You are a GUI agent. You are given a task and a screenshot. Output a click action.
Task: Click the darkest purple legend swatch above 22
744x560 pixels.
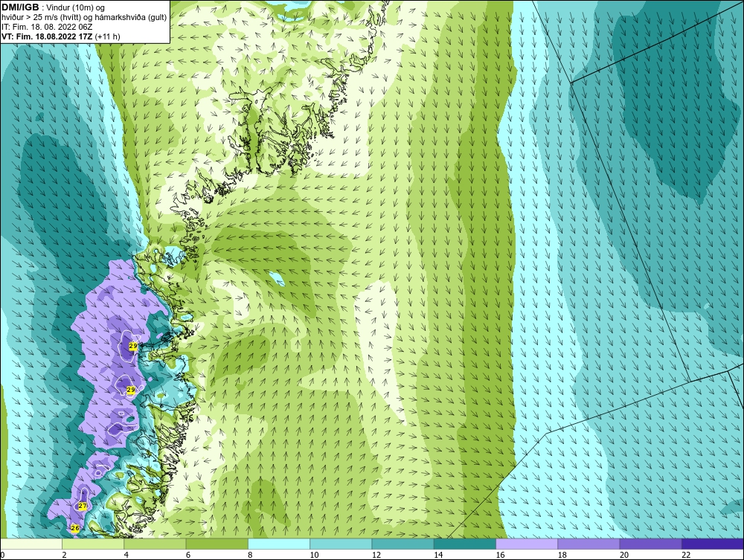(713, 544)
